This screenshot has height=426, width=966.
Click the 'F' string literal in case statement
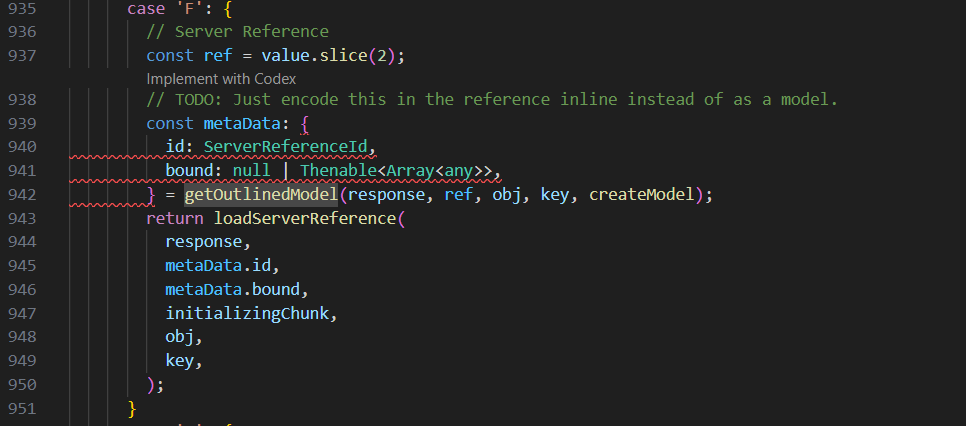[183, 9]
